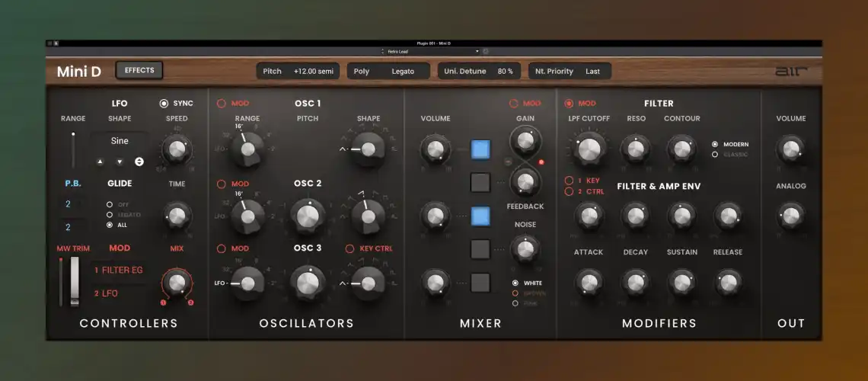The height and width of the screenshot is (381, 868).
Task: Turn on the dark mixer switch beside Feedback knob
Action: coord(480,182)
